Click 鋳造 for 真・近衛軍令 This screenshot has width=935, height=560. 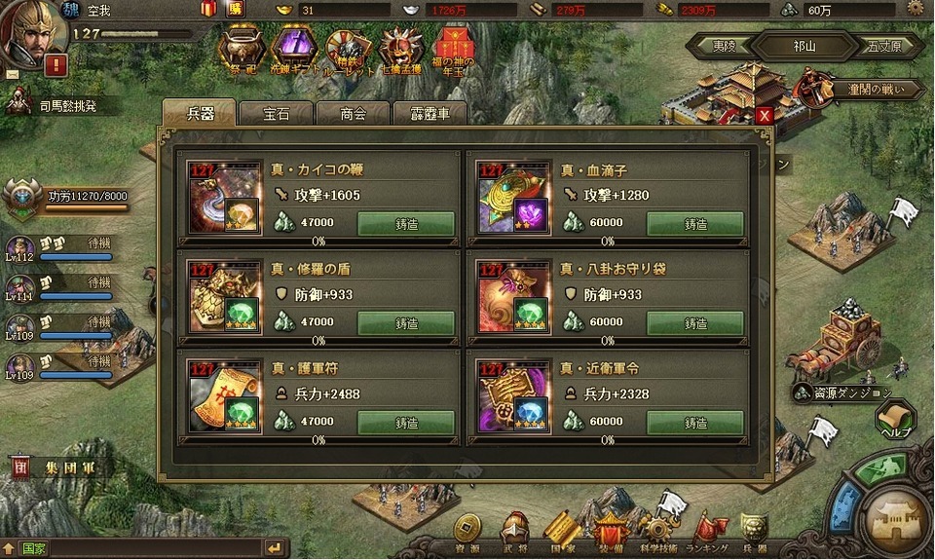pyautogui.click(x=695, y=423)
